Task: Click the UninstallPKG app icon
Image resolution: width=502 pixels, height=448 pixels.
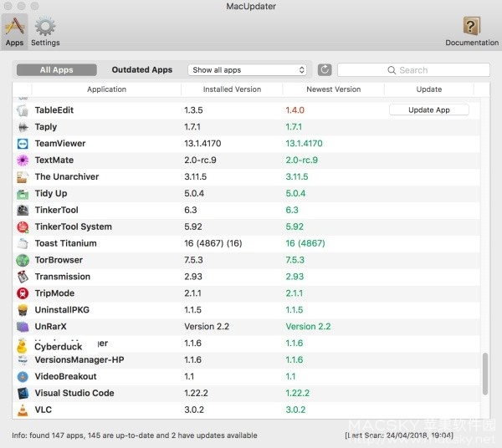Action: coord(23,310)
